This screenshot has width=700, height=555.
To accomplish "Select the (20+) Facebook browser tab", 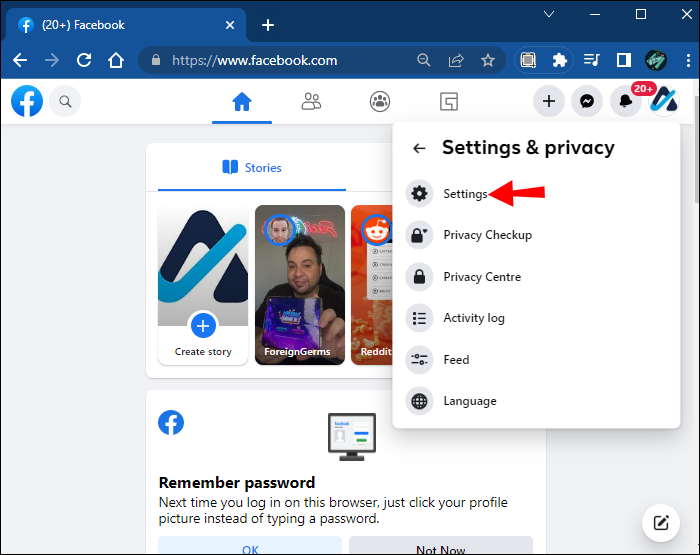I will point(125,25).
